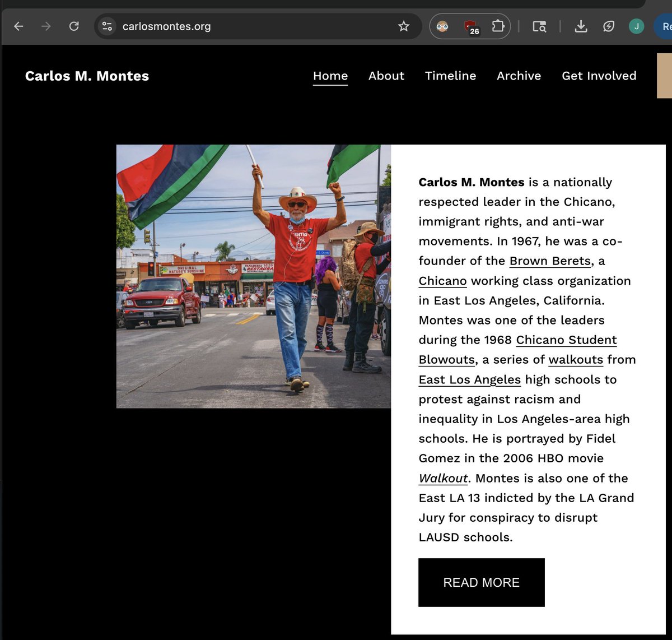The height and width of the screenshot is (640, 672).
Task: Open the About page from navigation
Action: coord(386,76)
